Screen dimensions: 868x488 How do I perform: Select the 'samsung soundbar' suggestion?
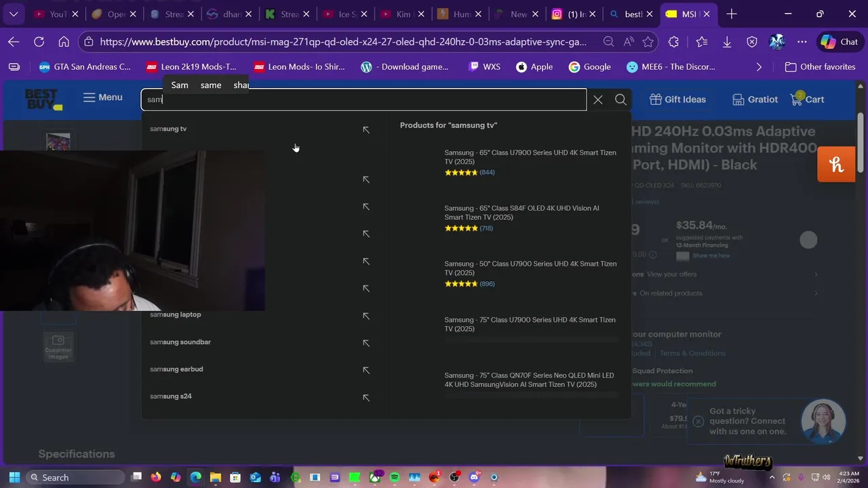[x=180, y=342]
